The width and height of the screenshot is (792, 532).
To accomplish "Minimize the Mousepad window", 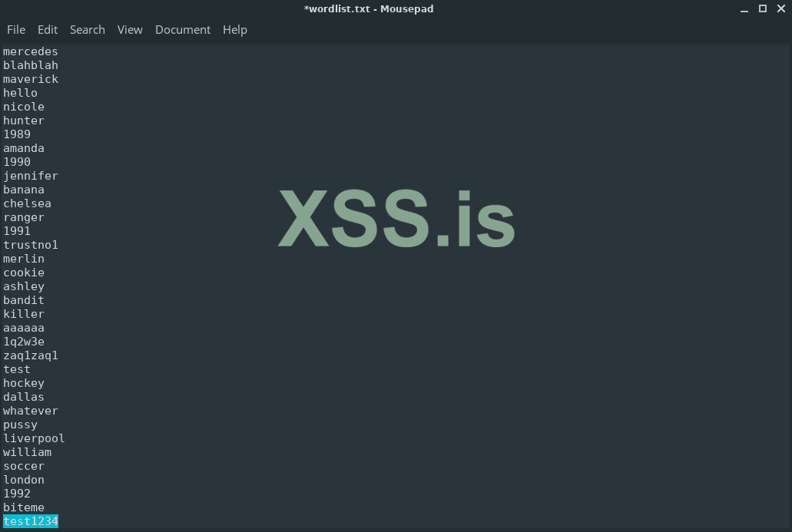I will (744, 9).
